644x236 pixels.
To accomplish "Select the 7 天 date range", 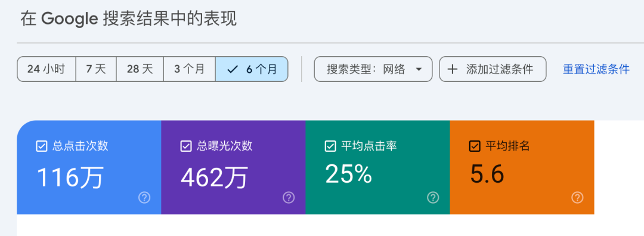I will click(x=96, y=69).
